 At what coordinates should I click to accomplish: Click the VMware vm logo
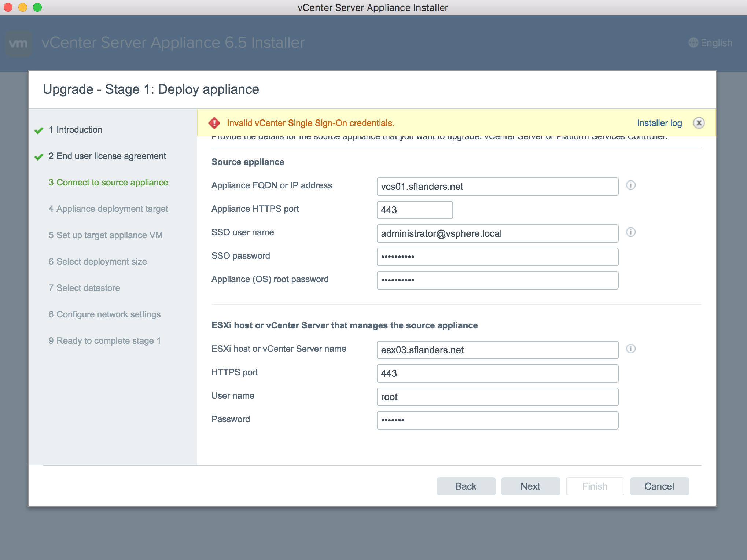click(18, 43)
